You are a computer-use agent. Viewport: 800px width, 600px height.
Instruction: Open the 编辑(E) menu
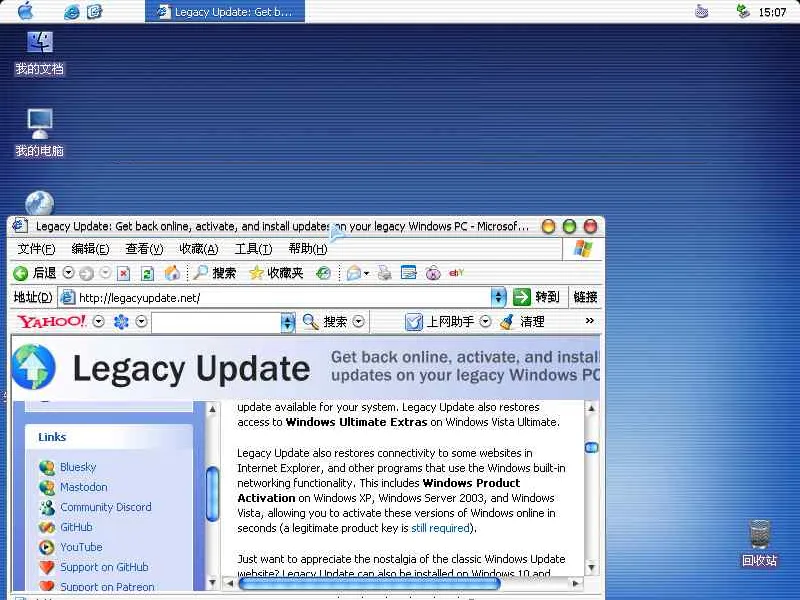coord(90,249)
